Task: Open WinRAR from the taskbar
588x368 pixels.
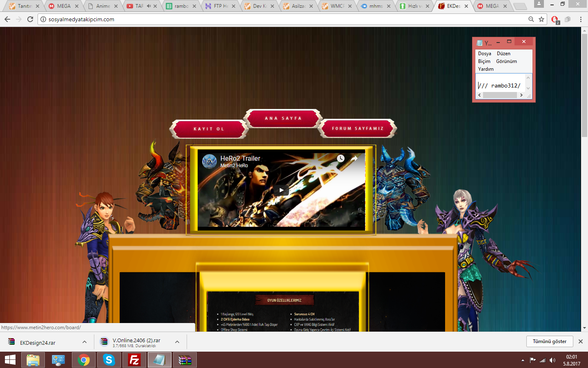Action: tap(185, 360)
